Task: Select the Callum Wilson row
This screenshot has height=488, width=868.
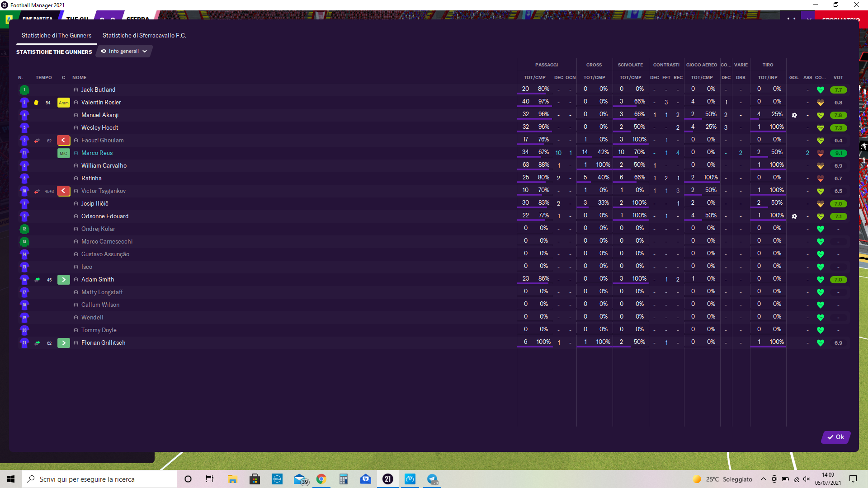Action: pyautogui.click(x=433, y=305)
